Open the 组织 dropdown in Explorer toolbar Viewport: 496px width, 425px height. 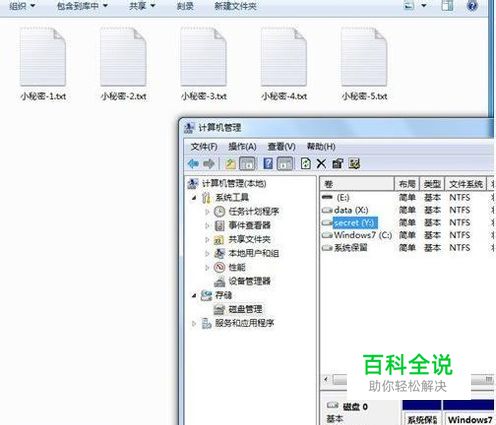click(22, 6)
